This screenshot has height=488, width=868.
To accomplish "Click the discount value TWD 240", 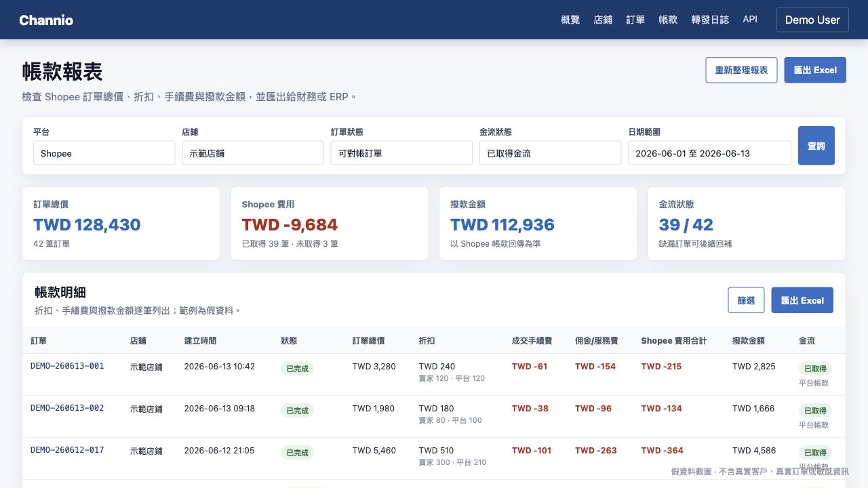I will tap(437, 367).
